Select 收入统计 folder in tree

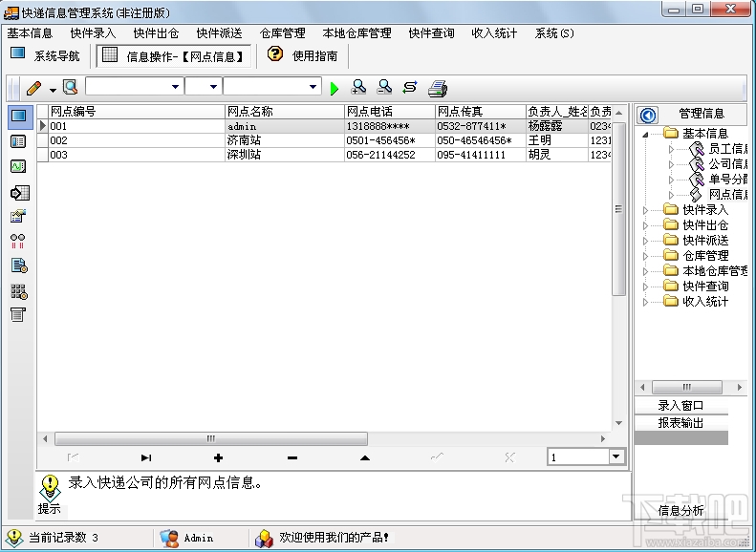[x=705, y=302]
